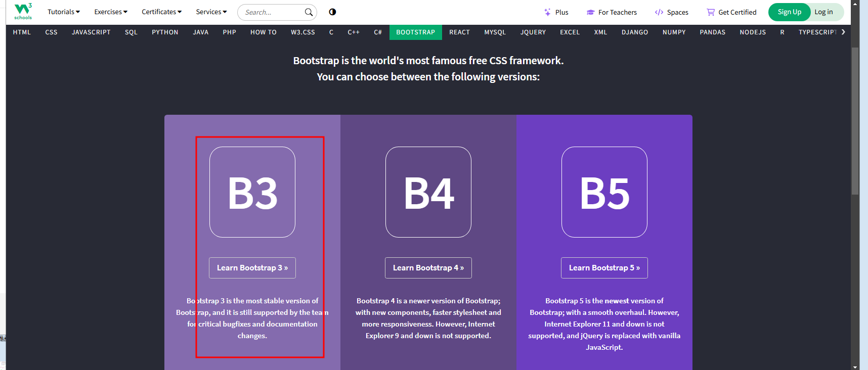Select the JQUERY topic tab
The width and height of the screenshot is (868, 370).
click(x=533, y=32)
